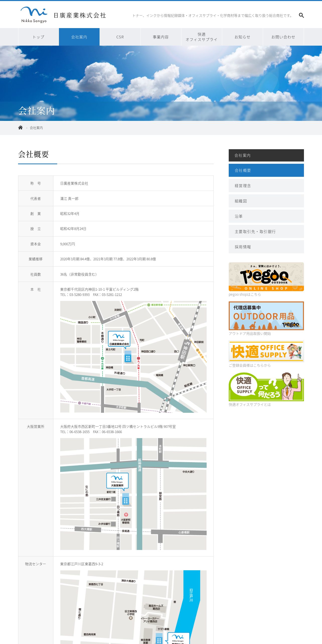Click 大阪営業所 row label
Viewport: 322px width, 644px height.
point(36,427)
